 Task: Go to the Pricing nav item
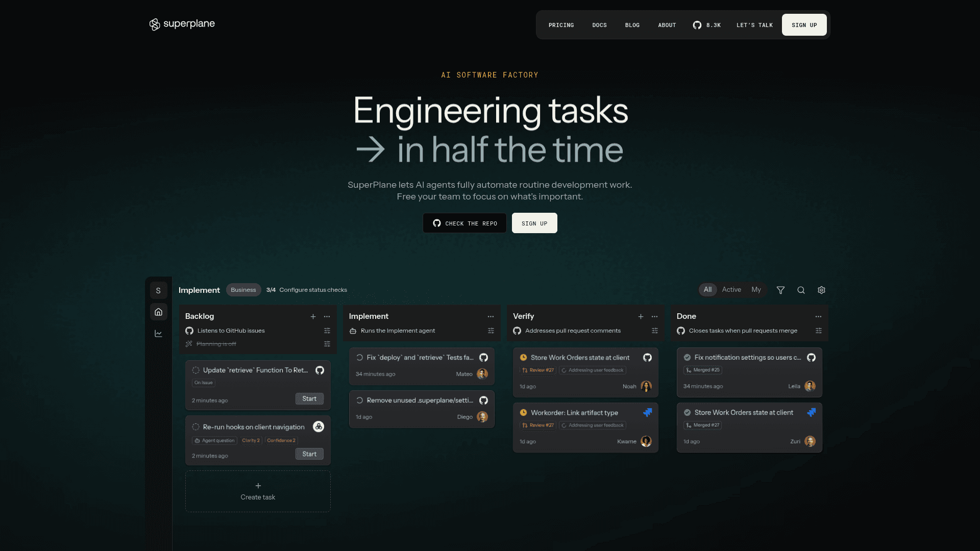coord(561,25)
